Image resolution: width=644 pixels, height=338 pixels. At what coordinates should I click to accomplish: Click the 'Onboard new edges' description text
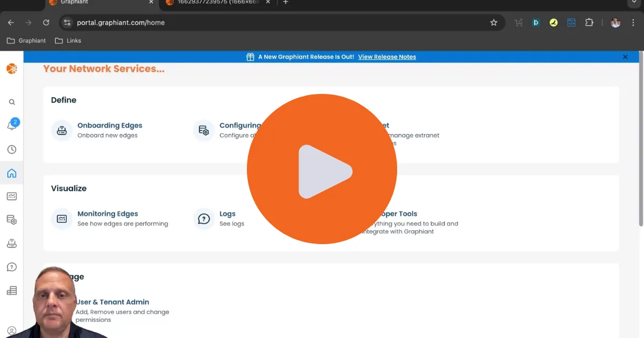[107, 136]
